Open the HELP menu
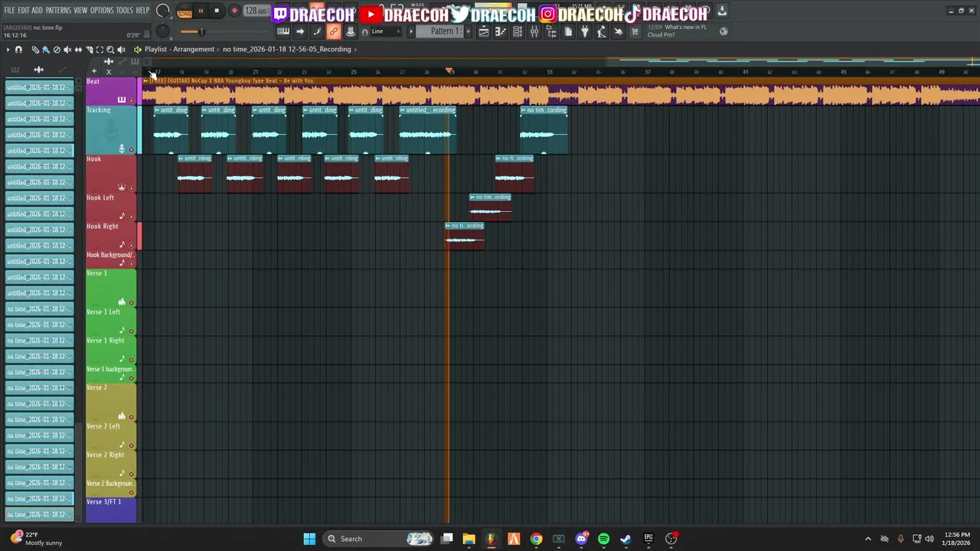 pos(142,11)
